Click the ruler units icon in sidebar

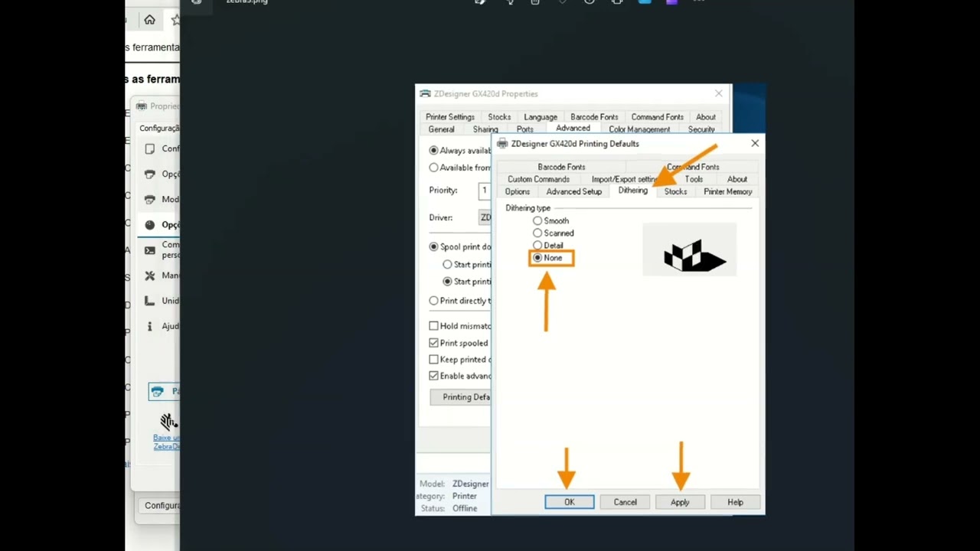tap(149, 301)
